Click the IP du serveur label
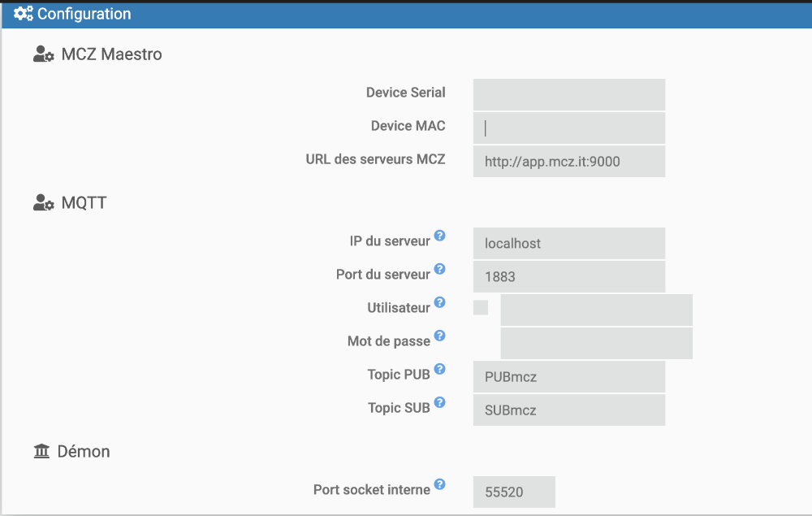 390,241
